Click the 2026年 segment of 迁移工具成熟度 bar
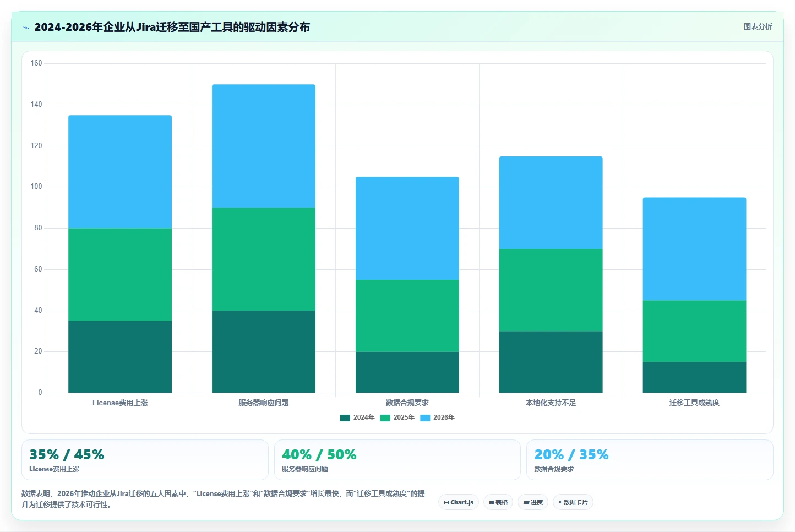 (x=694, y=249)
